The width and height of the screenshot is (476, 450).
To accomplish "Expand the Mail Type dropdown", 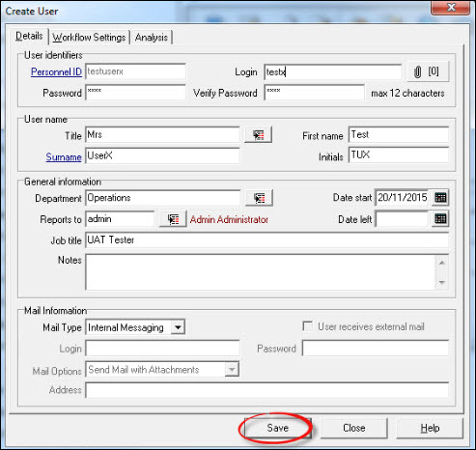I will click(178, 327).
